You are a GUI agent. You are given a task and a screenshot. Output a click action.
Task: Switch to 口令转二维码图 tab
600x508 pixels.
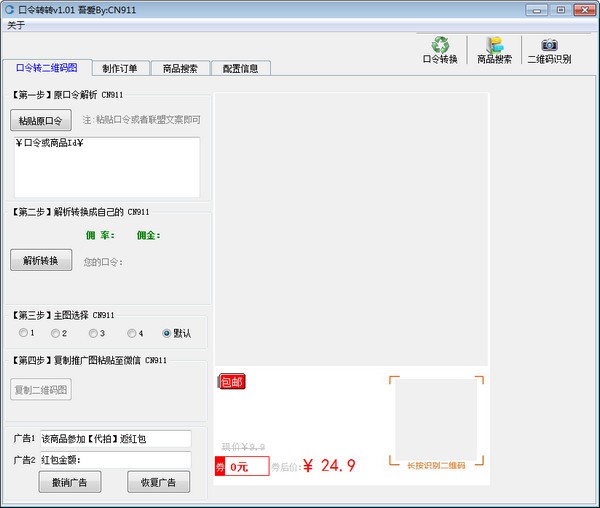[47, 68]
